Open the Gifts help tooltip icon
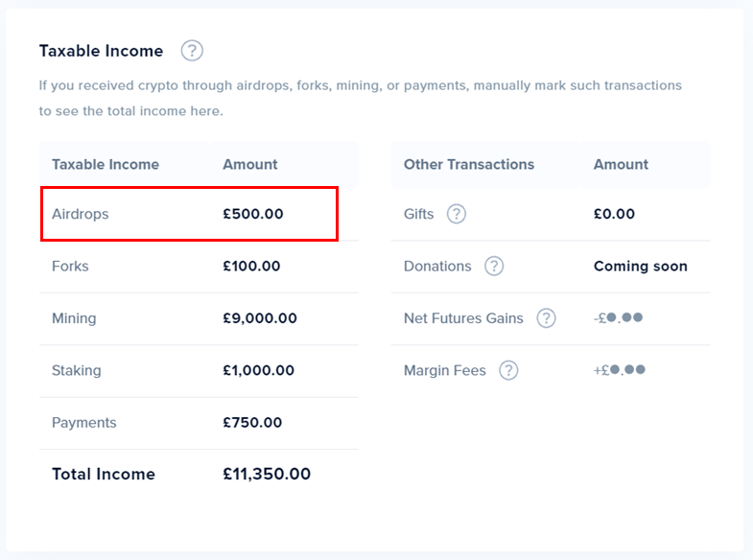Viewport: 753px width, 560px height. click(x=457, y=214)
